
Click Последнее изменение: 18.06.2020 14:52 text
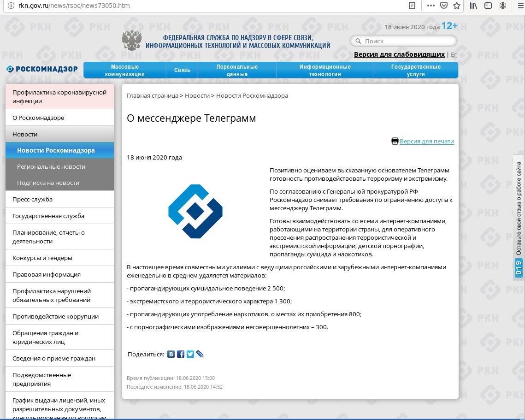coord(174,387)
